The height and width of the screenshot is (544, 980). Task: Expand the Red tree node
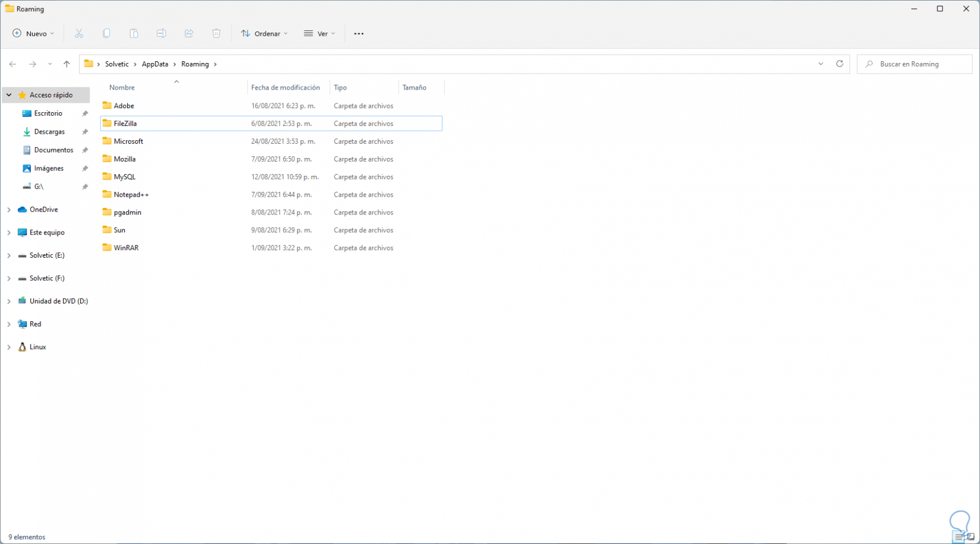[9, 324]
